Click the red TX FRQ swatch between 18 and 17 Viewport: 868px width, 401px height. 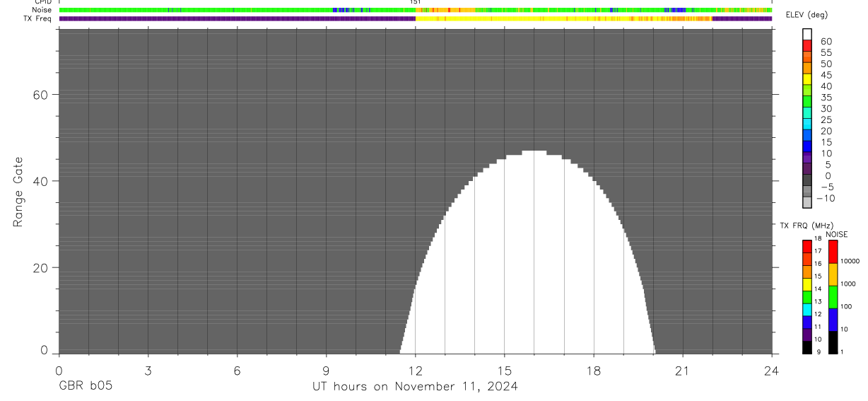tap(807, 246)
